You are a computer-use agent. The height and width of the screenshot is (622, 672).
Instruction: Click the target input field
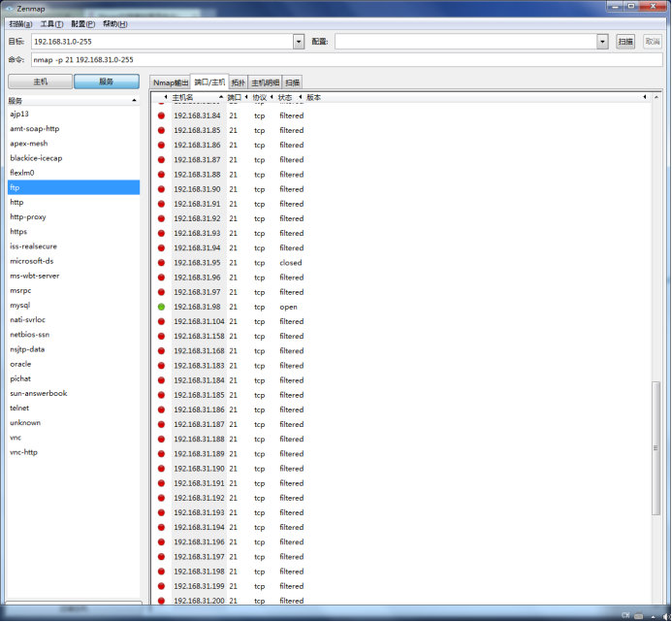[x=163, y=42]
